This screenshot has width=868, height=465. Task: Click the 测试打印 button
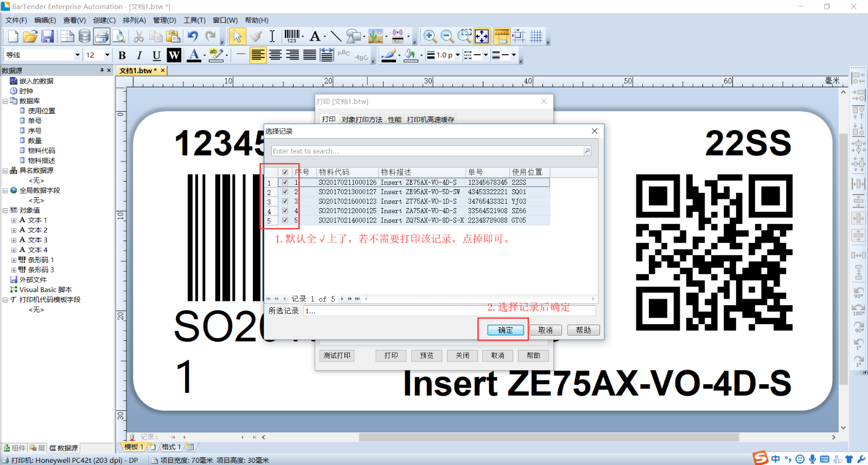point(337,356)
